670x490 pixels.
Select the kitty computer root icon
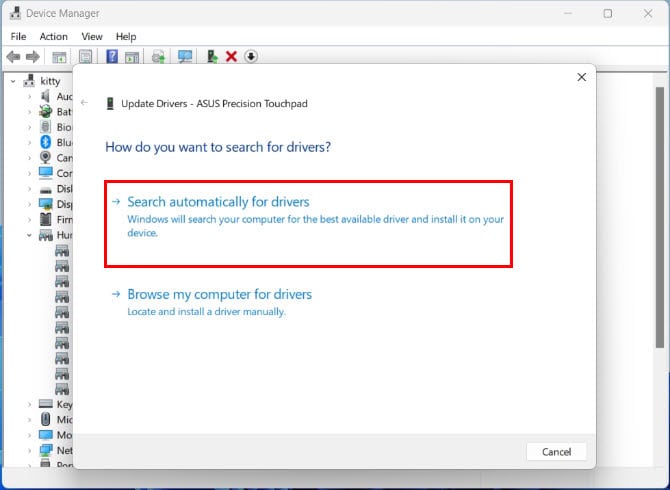(x=29, y=81)
